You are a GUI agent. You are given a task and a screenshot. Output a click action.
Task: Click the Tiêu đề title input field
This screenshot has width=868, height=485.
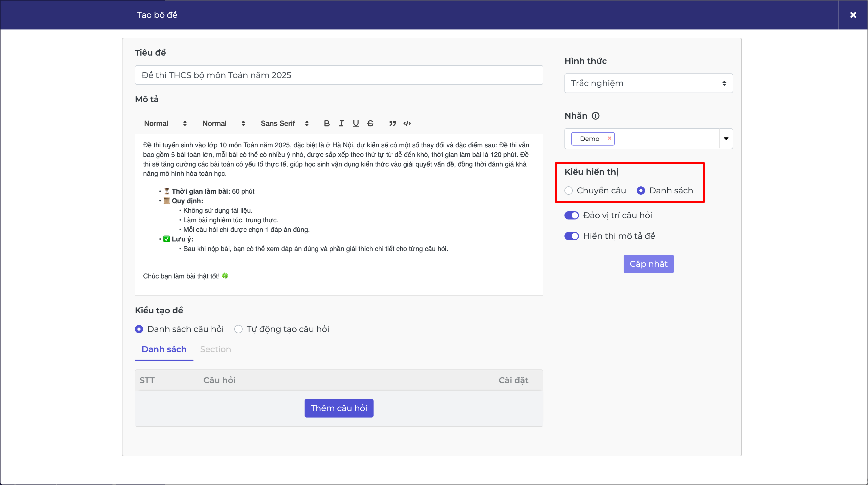coord(339,75)
